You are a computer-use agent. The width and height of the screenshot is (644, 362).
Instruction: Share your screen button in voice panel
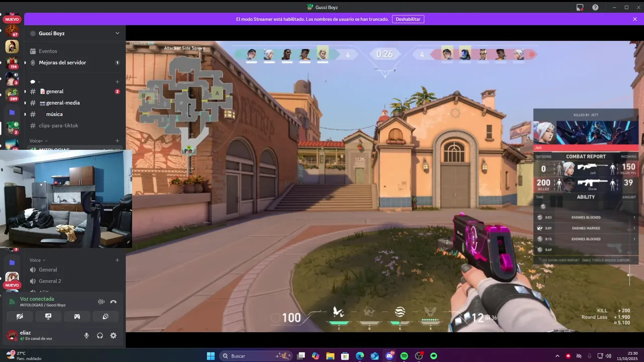[x=48, y=316]
